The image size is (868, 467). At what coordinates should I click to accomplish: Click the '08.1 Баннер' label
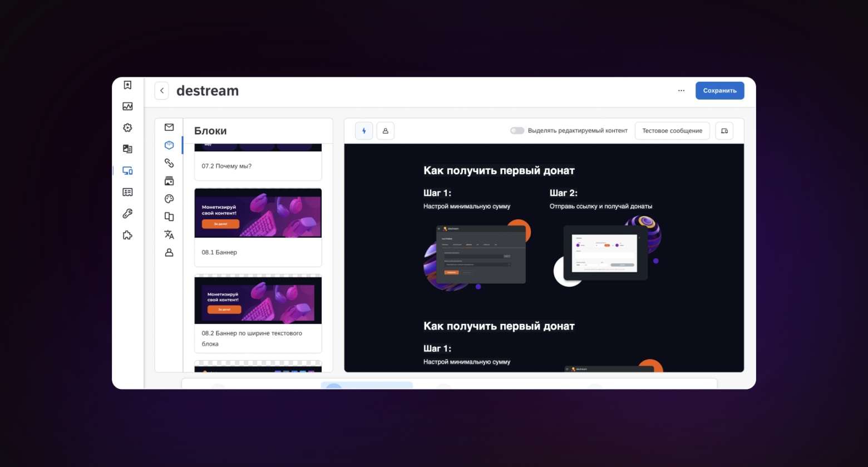coord(219,252)
